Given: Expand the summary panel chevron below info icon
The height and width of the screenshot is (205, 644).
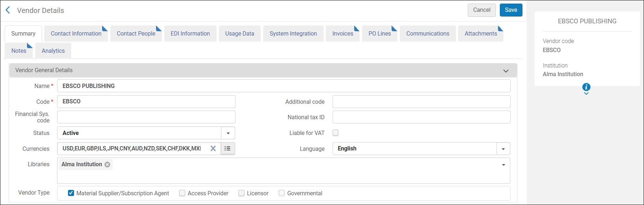Looking at the screenshot, I should coord(586,94).
